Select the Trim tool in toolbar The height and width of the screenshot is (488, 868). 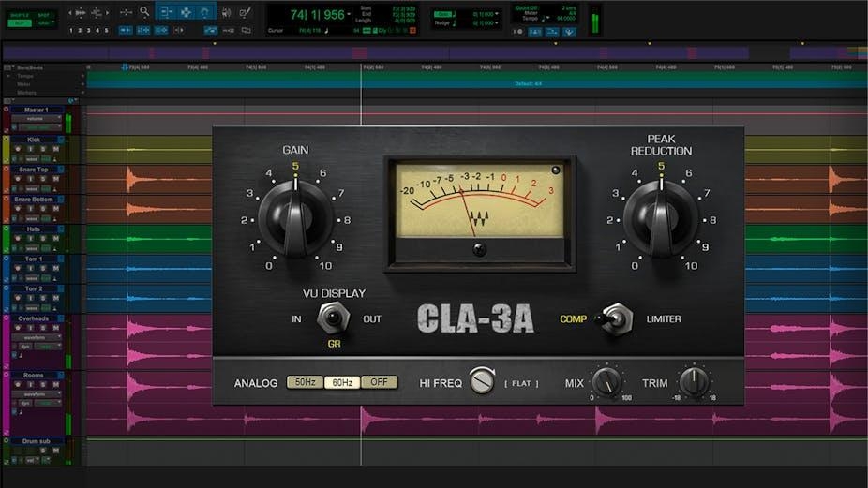165,12
